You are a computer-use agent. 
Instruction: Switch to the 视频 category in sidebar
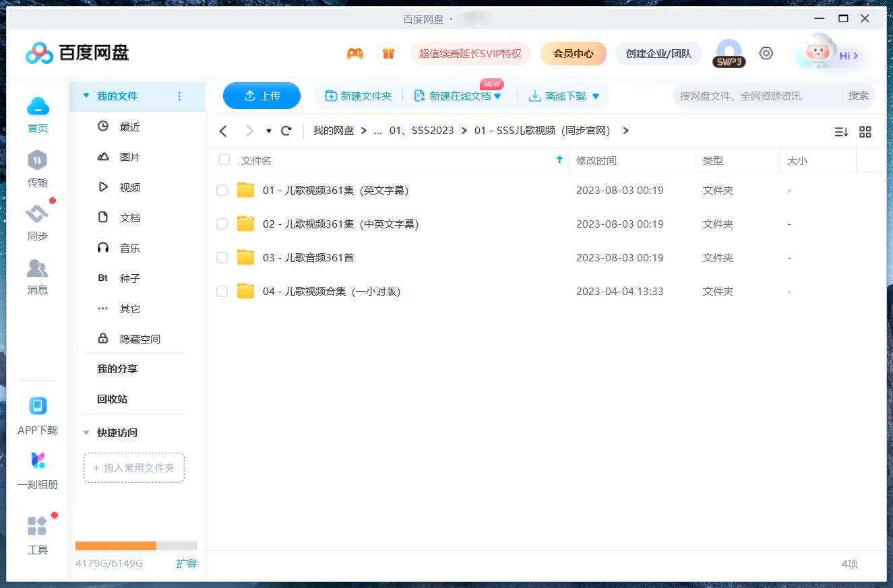[x=129, y=187]
